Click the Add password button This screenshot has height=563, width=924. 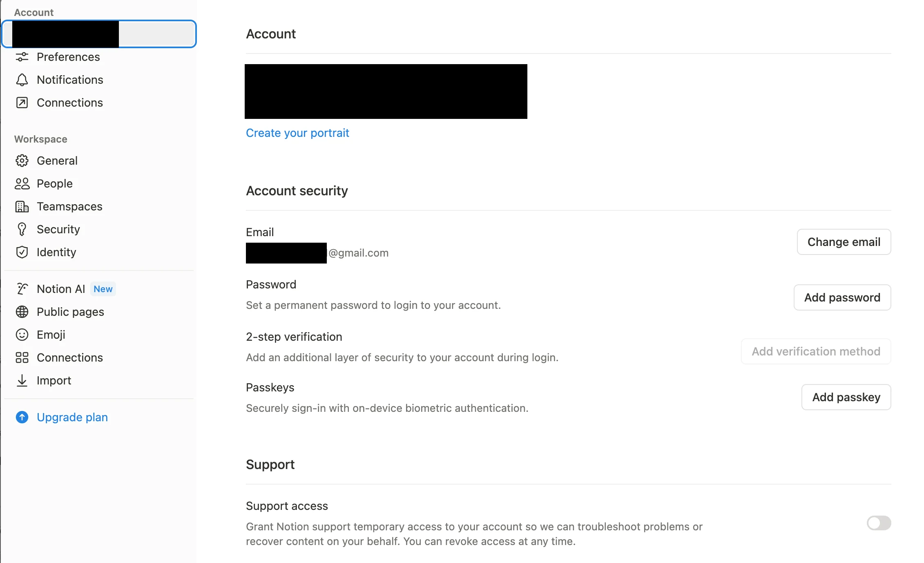pos(842,297)
